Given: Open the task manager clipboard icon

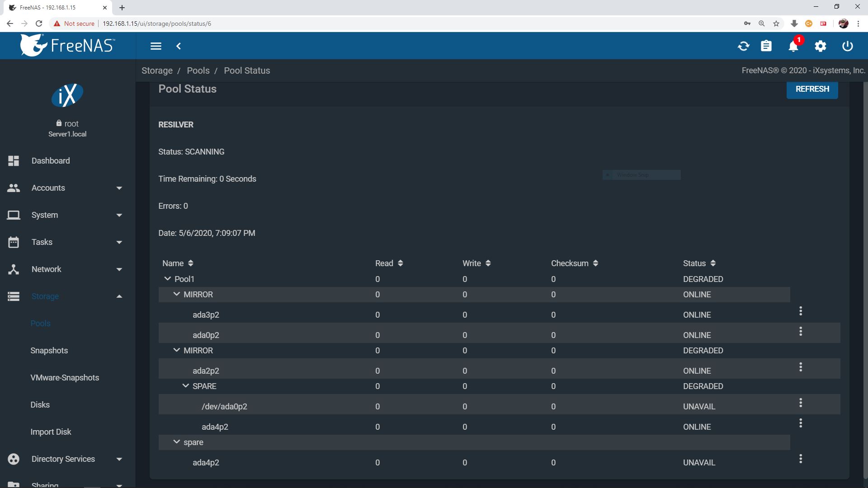Looking at the screenshot, I should pyautogui.click(x=766, y=46).
